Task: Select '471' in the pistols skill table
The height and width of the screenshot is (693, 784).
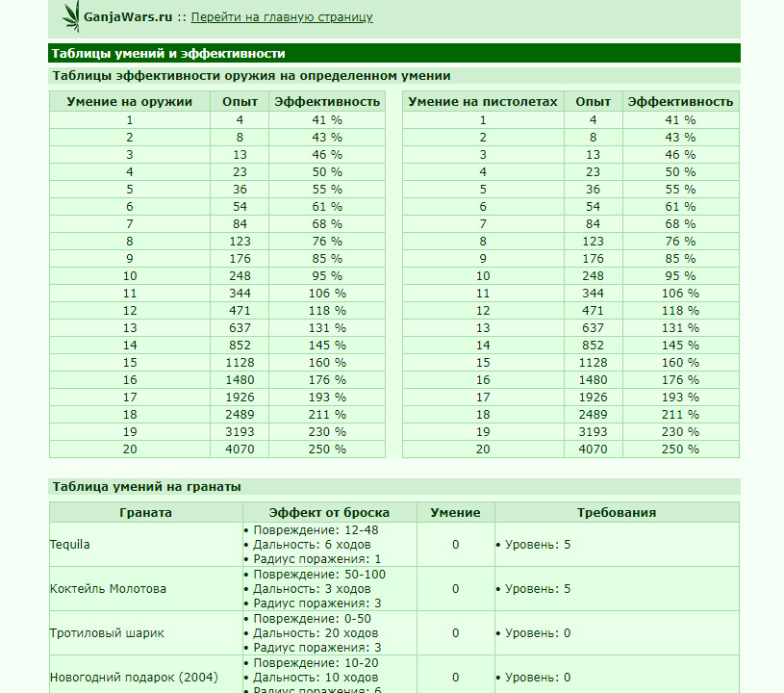Action: [x=593, y=311]
